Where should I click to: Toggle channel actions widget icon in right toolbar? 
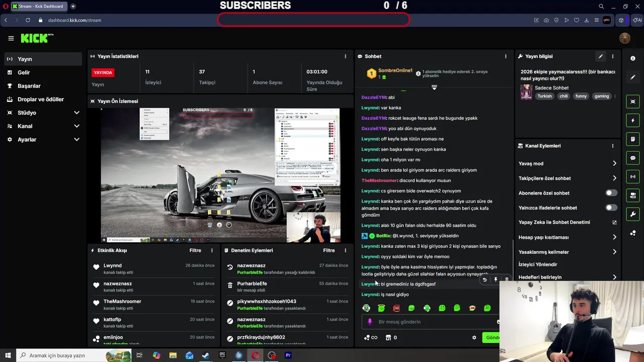pos(633,196)
